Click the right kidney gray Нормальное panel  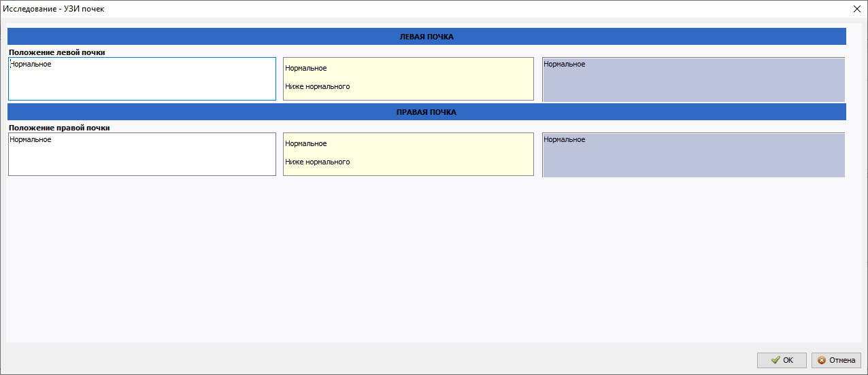click(x=693, y=156)
